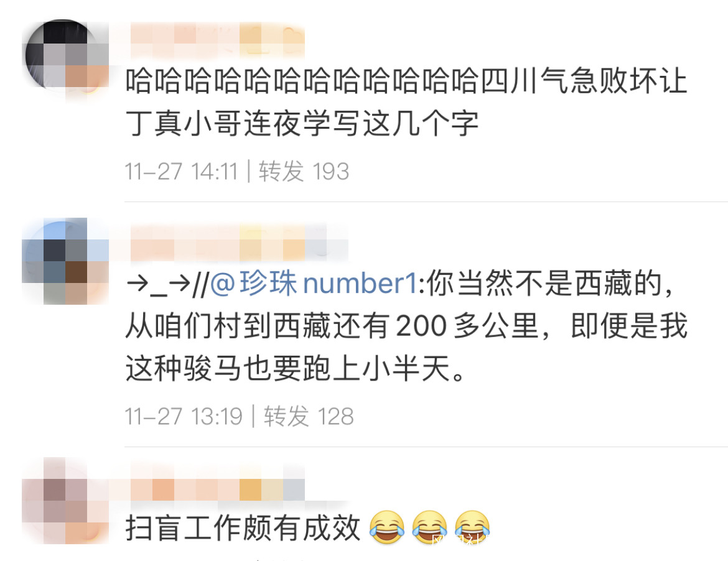Click the →_→ emoticon text
This screenshot has width=728, height=561.
pyautogui.click(x=158, y=284)
